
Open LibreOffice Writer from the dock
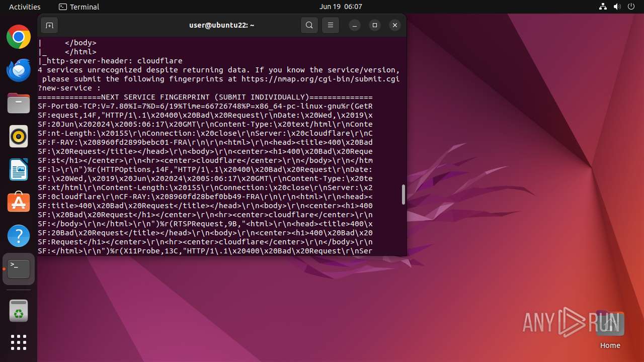[19, 169]
